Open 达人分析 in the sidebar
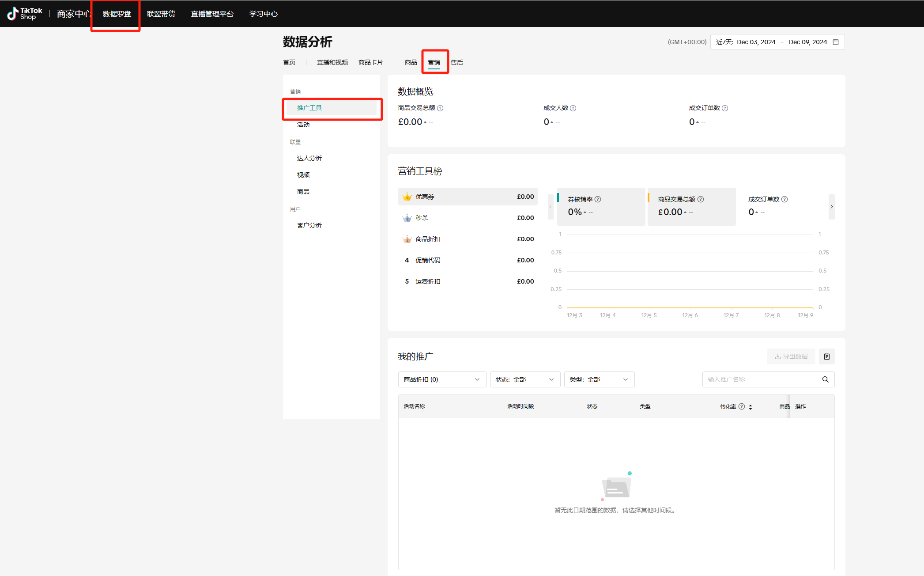The image size is (924, 576). [309, 158]
